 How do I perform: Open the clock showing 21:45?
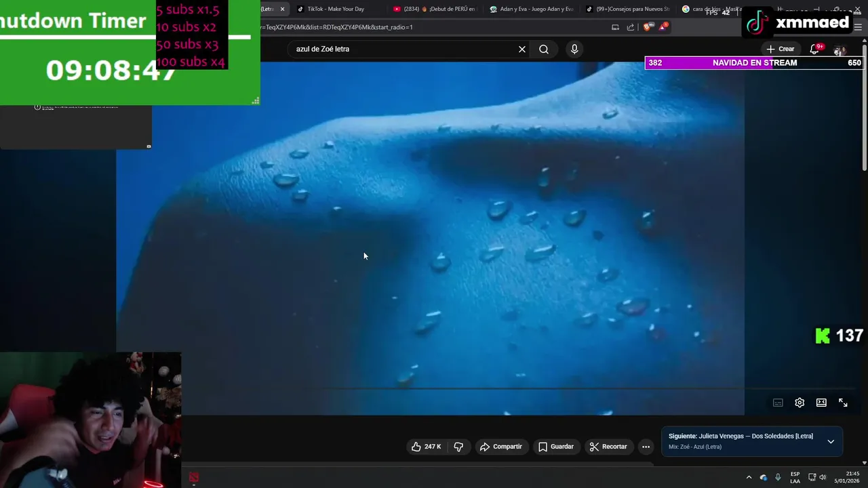[848, 477]
